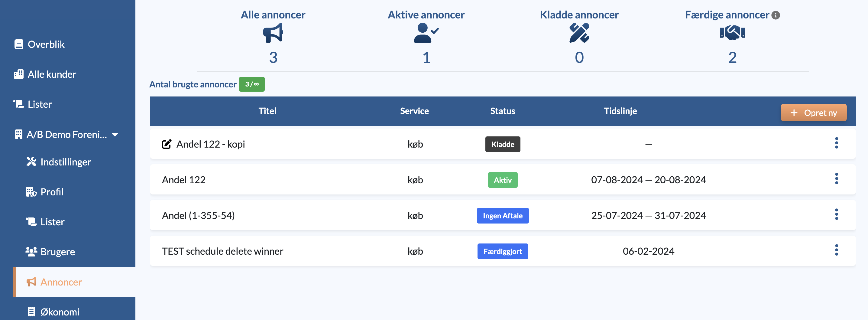Click the megaphone icon under Alle annoncer
Image resolution: width=868 pixels, height=320 pixels.
point(273,33)
